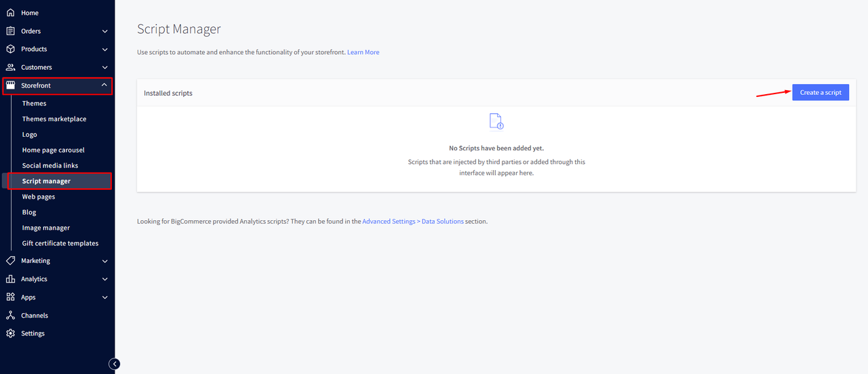
Task: Expand the Marketing menu chevron
Action: click(104, 261)
